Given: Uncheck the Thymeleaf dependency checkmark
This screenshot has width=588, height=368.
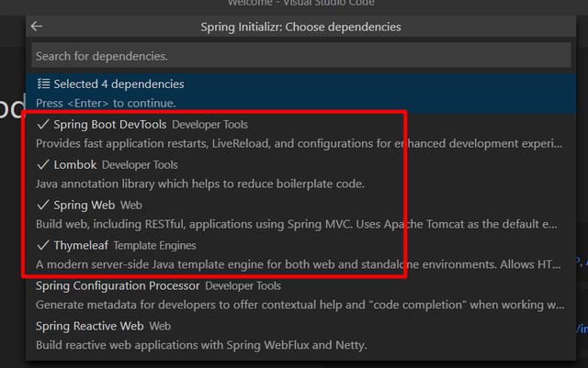Looking at the screenshot, I should (43, 245).
